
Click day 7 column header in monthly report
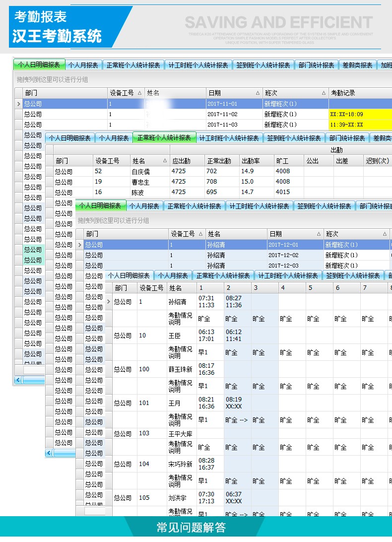374,287
